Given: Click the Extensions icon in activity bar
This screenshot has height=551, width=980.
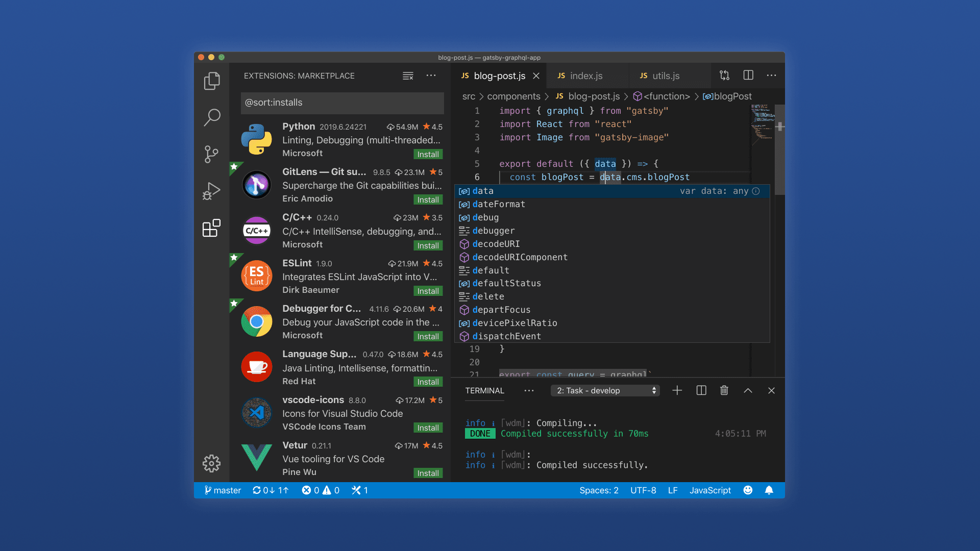Looking at the screenshot, I should click(212, 229).
